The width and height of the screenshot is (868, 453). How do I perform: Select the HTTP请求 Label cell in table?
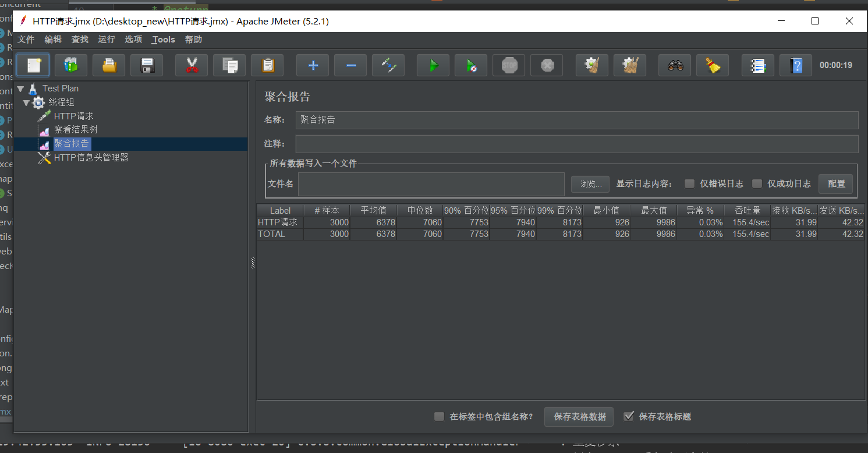(x=280, y=222)
